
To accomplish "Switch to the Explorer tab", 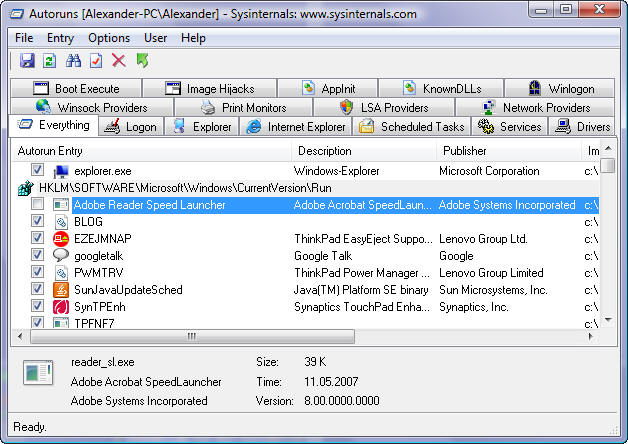I will point(201,127).
